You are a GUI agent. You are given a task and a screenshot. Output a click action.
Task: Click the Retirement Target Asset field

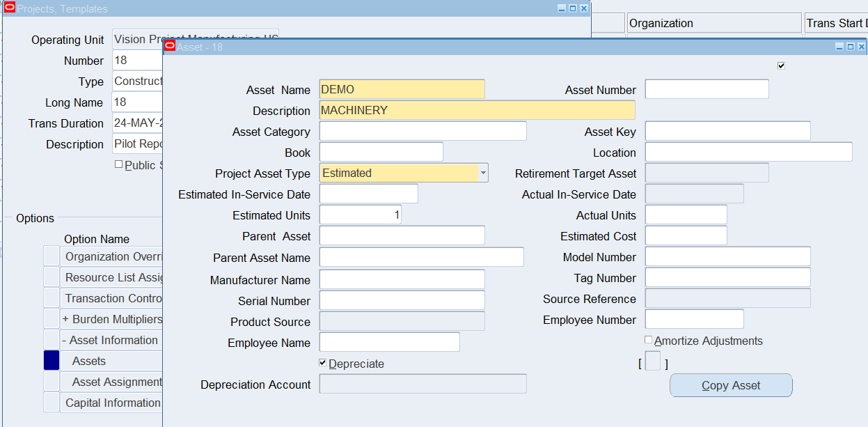point(707,173)
